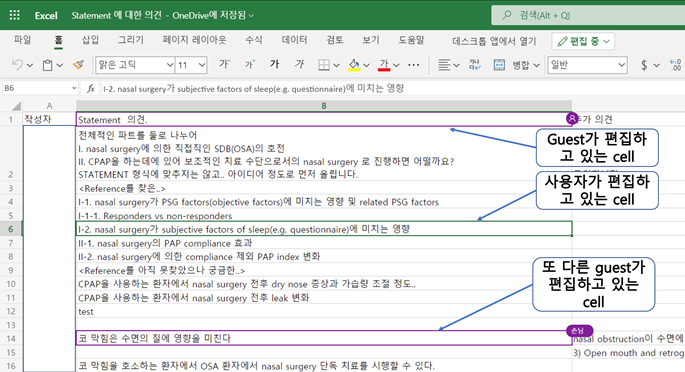Viewport: 685px width, 372px height.
Task: Select cell 'I-1-1. Responders vs non-responders'
Action: (324, 216)
